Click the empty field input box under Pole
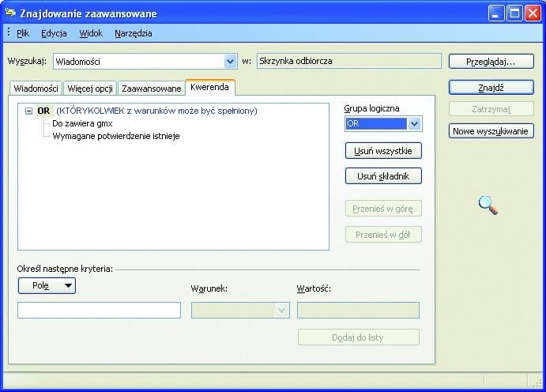Viewport: 546px width, 392px height. pos(99,311)
